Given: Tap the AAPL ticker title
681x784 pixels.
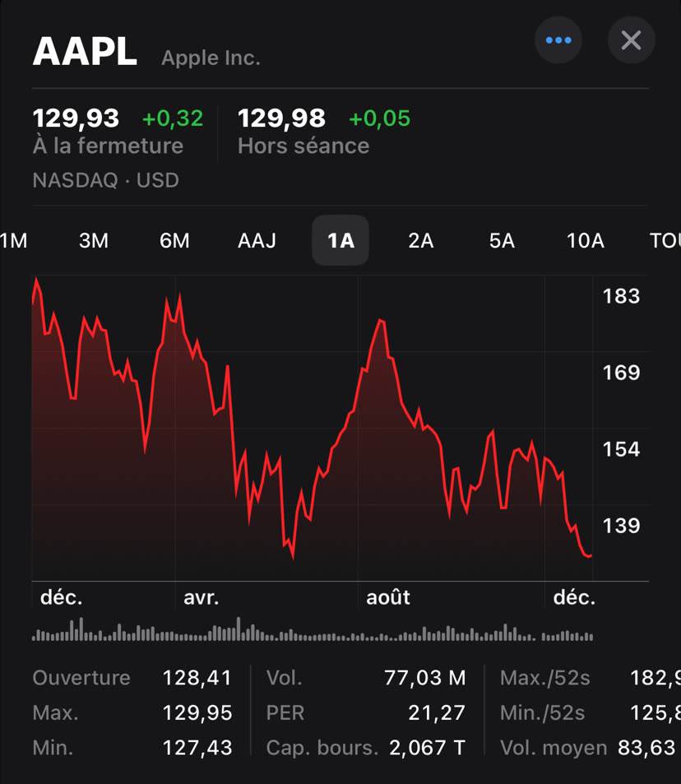Looking at the screenshot, I should tap(85, 51).
